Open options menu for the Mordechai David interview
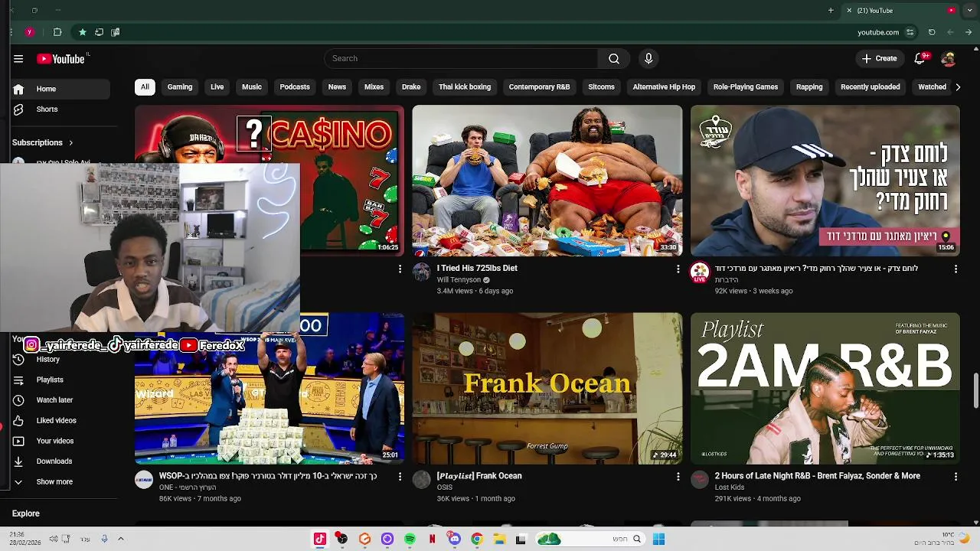The height and width of the screenshot is (551, 980). tap(955, 269)
